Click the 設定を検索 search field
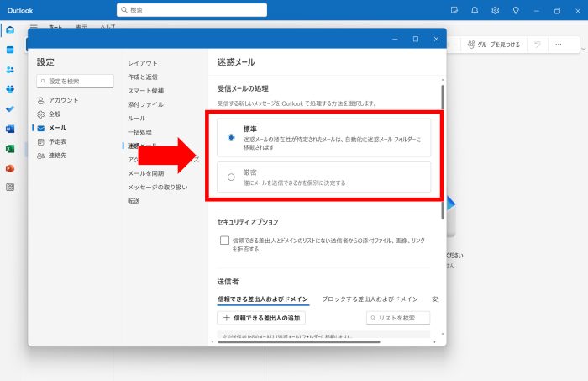This screenshot has height=381, width=588. point(76,81)
